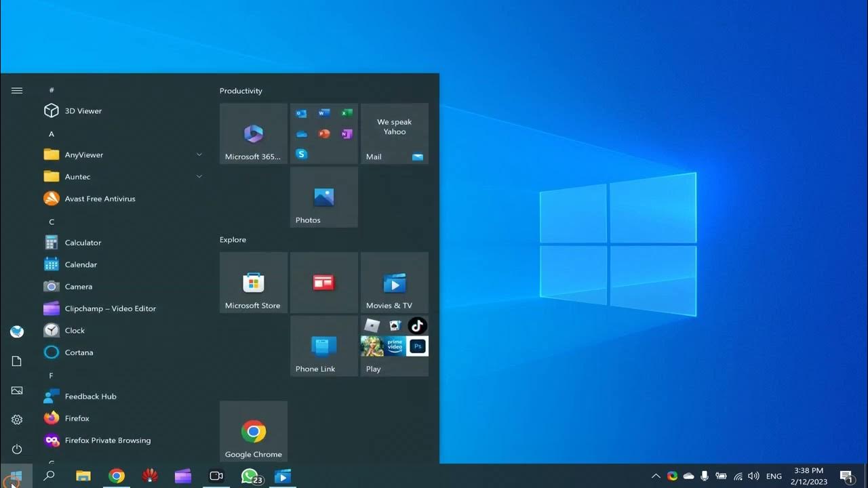
Task: Open the Photos tile
Action: coord(324,197)
